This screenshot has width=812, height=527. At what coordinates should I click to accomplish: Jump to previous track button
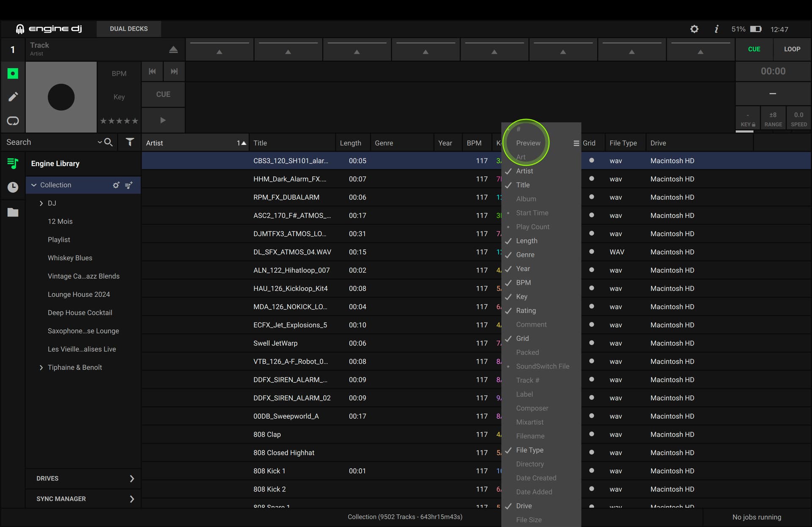pos(152,71)
